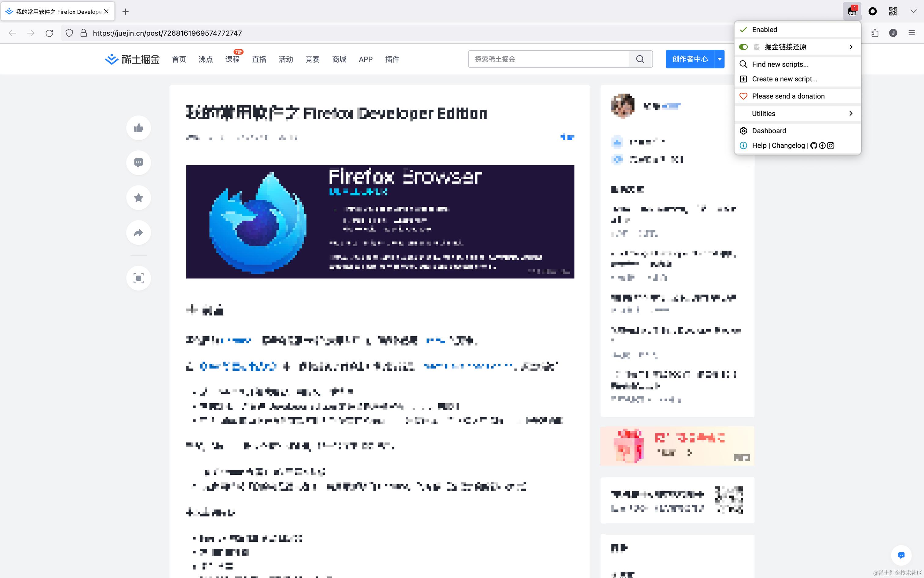The image size is (924, 578).
Task: Expand the 掘金链接还原 script options chevron
Action: coord(850,47)
